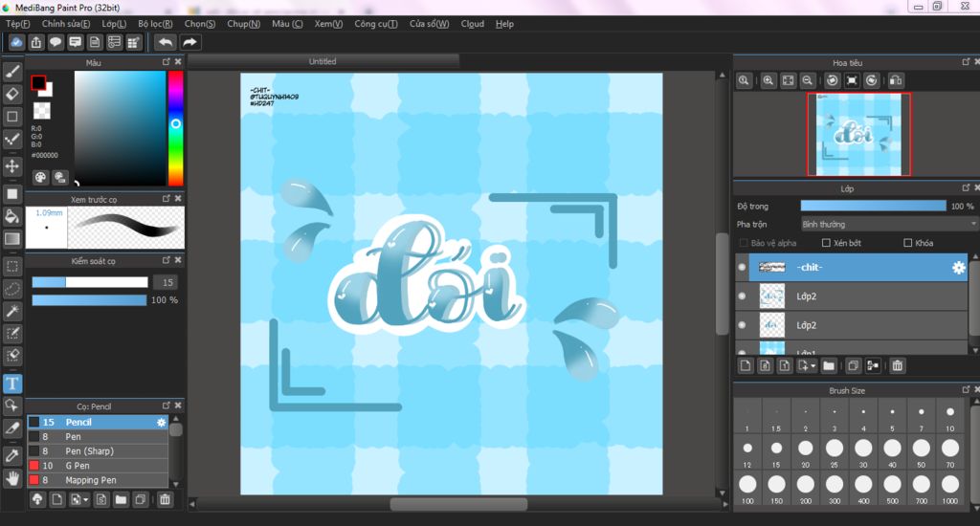Create new layer folder icon

click(828, 365)
